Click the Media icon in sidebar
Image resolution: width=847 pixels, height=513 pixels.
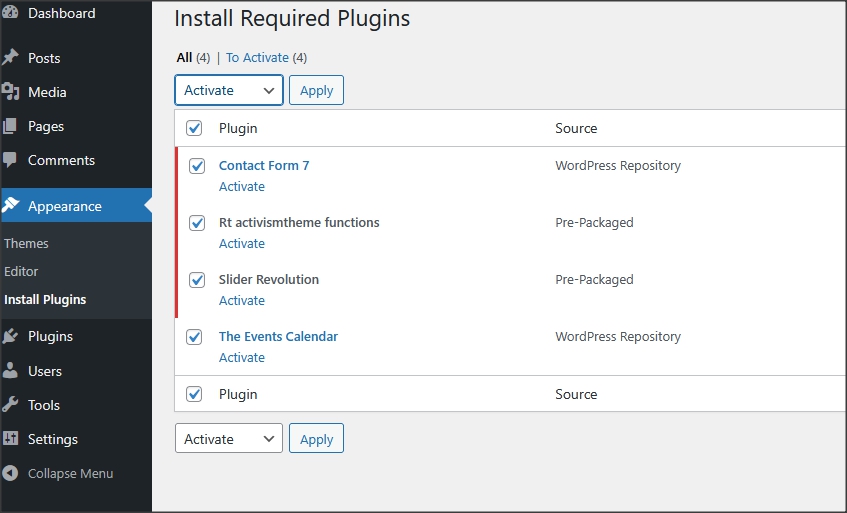(11, 92)
